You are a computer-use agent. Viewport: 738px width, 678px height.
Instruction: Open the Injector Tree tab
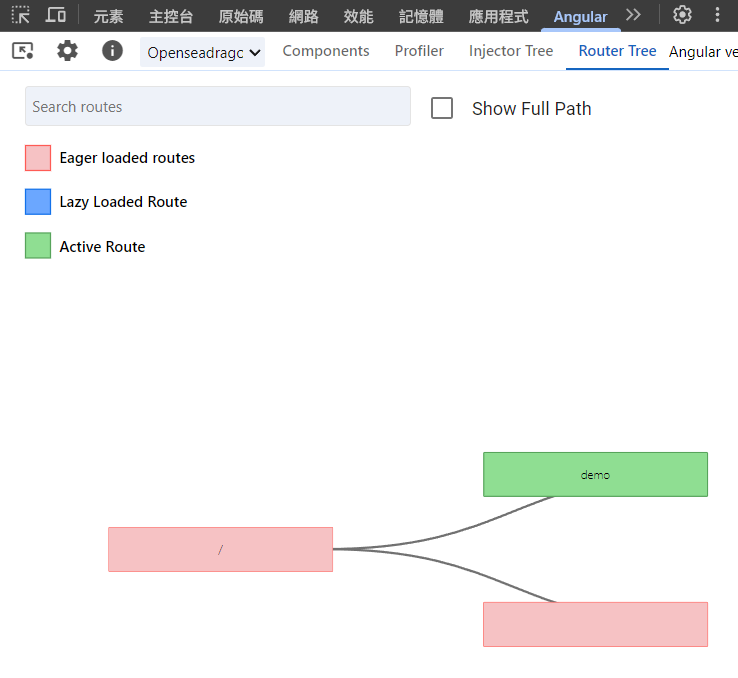[x=511, y=51]
